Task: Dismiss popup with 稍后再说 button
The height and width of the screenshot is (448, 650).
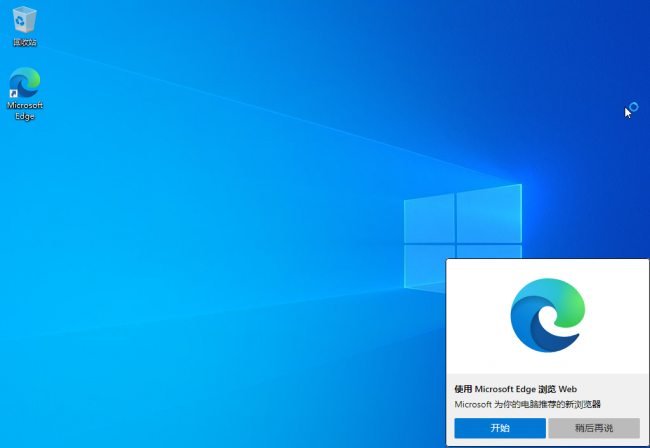Action: coord(594,428)
